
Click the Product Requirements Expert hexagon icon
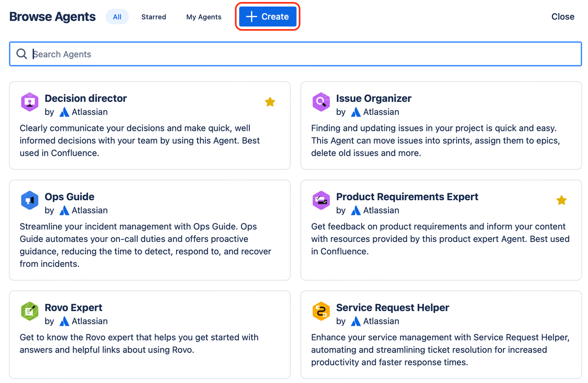321,200
